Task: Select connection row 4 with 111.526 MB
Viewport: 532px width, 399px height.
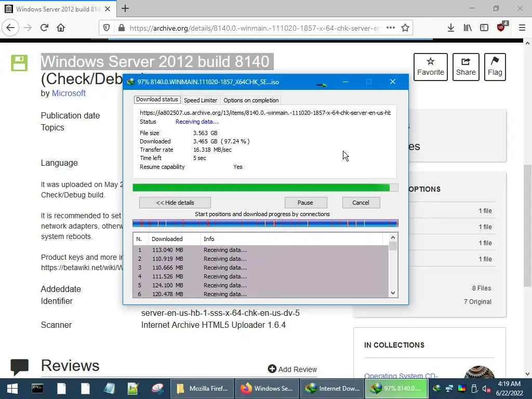Action: pos(261,276)
